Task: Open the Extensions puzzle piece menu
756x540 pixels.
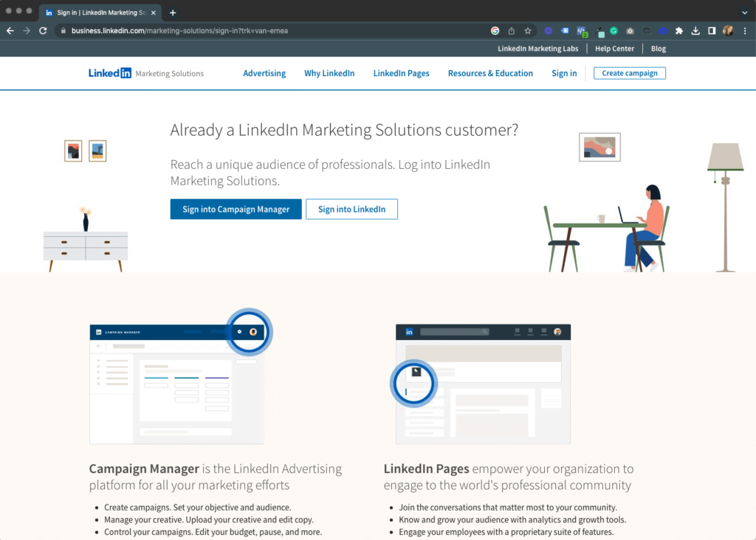Action: click(x=679, y=31)
